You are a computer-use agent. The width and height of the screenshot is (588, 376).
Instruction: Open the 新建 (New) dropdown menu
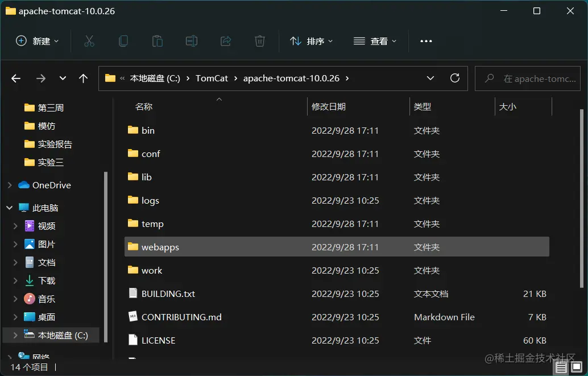coord(37,41)
